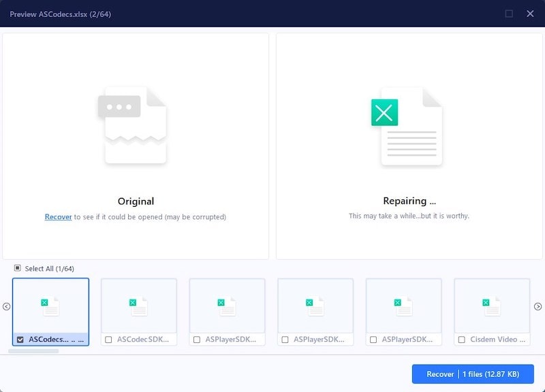Check the Cisdem Video file checkbox
Image resolution: width=545 pixels, height=392 pixels.
[462, 339]
